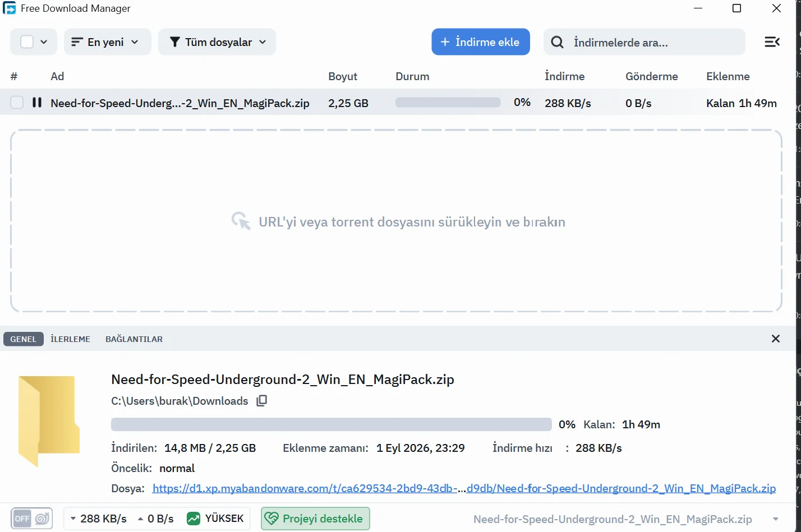
Task: Open the En yeni sort dropdown
Action: tap(108, 42)
